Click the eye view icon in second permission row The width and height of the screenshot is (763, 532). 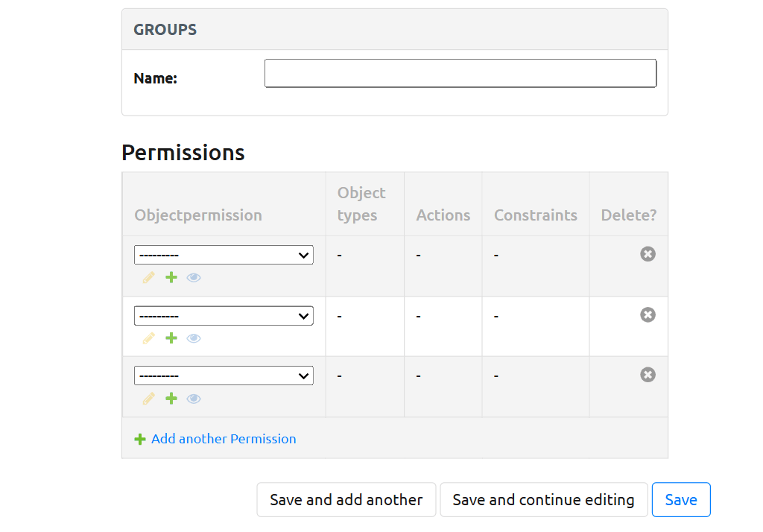[x=194, y=338]
